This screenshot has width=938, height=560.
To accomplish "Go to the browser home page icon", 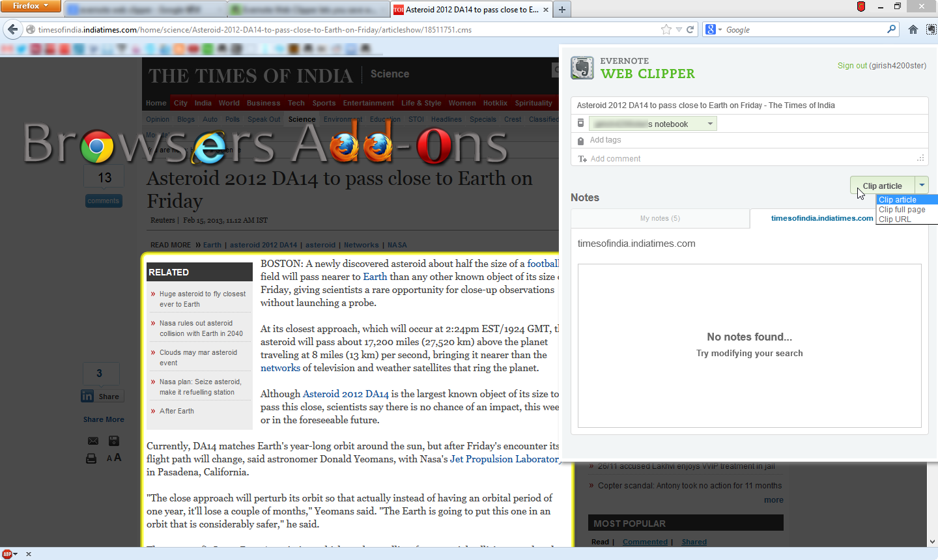I will coord(913,29).
